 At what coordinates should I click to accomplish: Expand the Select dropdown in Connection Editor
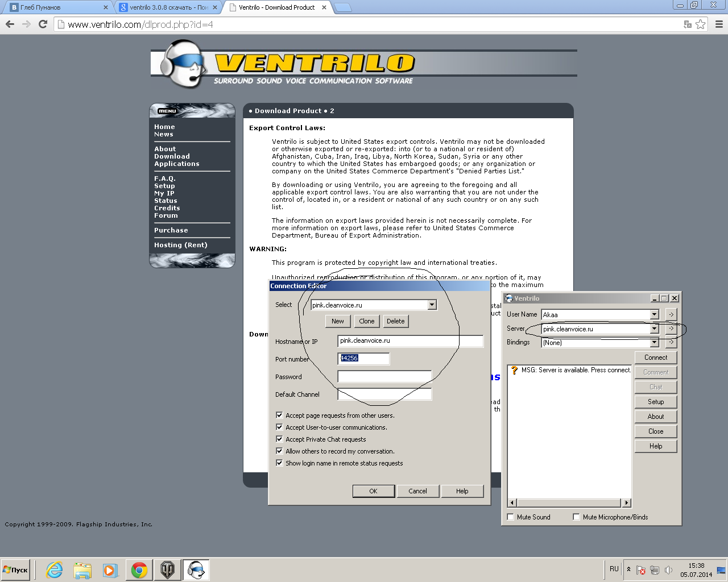(432, 305)
